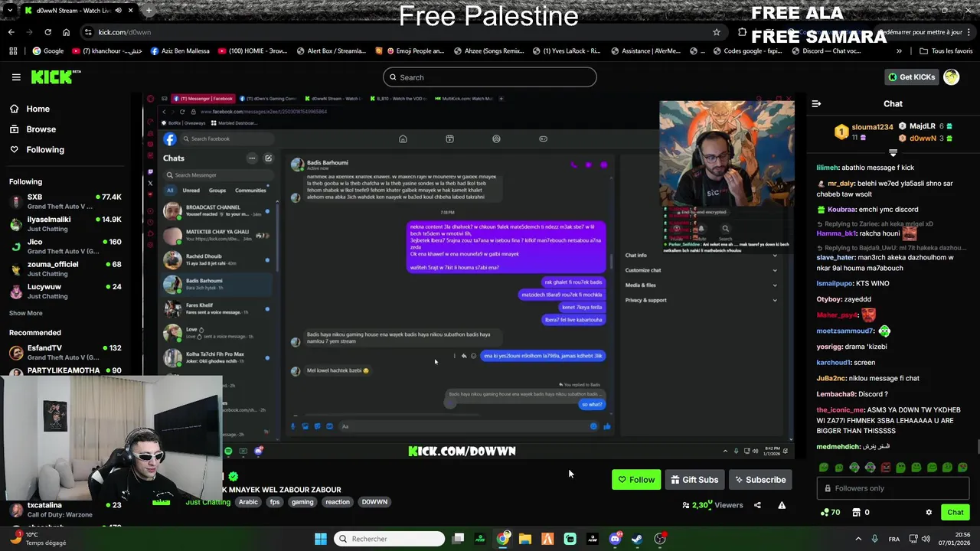980x551 pixels.
Task: Open browser home page icon
Action: (66, 32)
